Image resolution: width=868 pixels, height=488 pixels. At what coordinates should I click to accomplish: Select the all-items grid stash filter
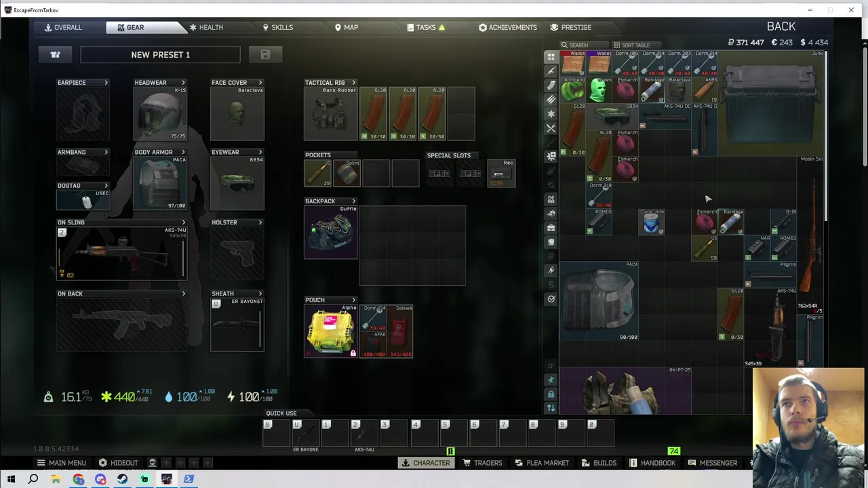point(551,57)
